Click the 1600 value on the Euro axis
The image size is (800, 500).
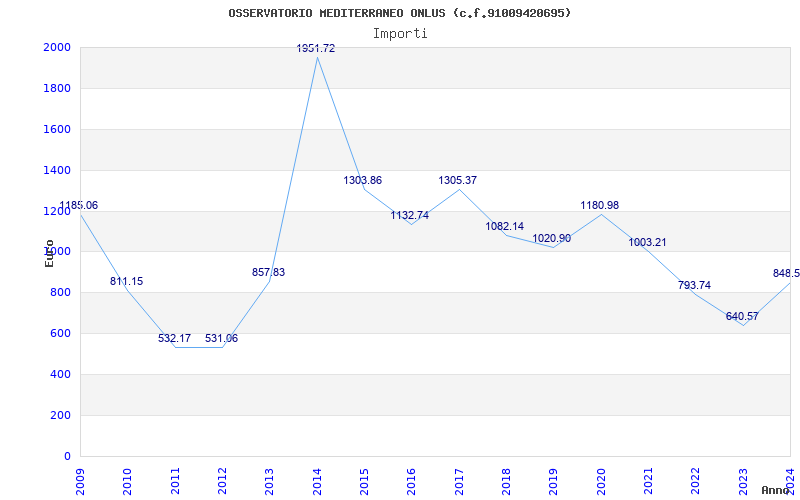(x=57, y=129)
